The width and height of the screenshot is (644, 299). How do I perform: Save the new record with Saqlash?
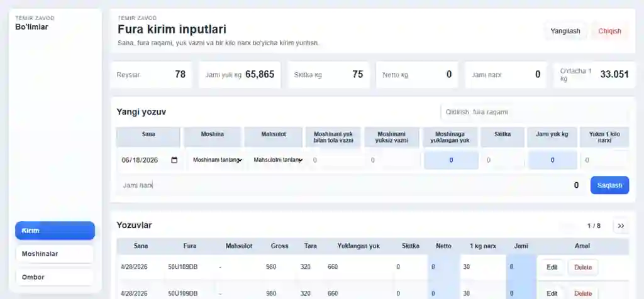(x=609, y=185)
